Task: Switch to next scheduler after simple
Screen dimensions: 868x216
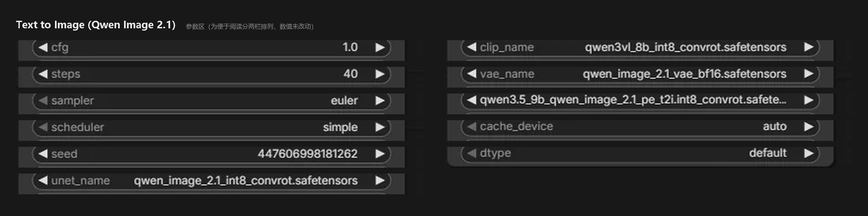Action: pos(380,127)
